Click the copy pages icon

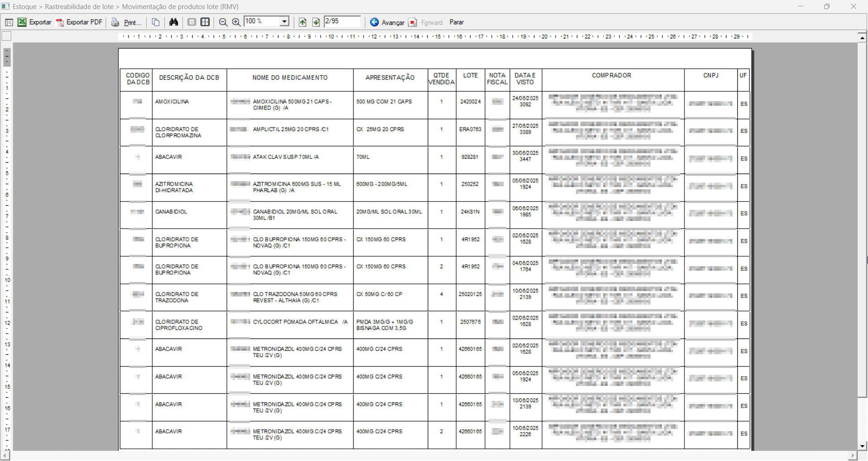click(156, 22)
